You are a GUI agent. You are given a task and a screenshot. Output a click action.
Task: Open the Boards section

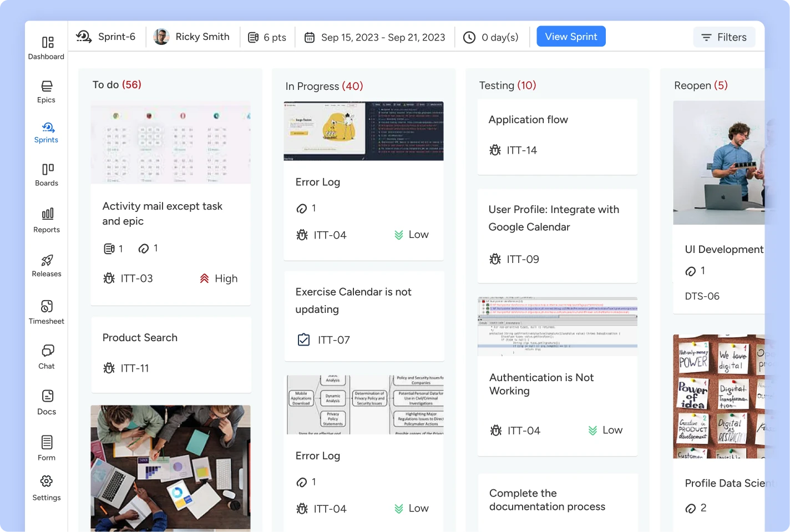click(x=47, y=175)
